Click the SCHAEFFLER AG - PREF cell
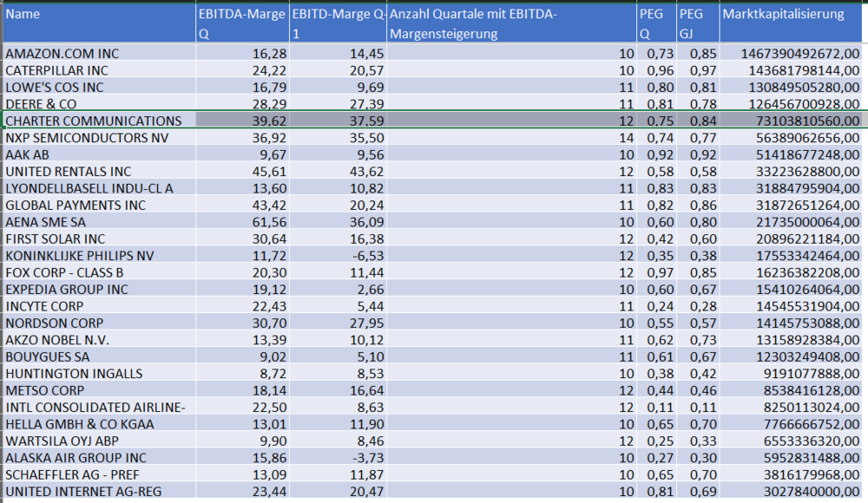The height and width of the screenshot is (503, 868). coord(99,474)
